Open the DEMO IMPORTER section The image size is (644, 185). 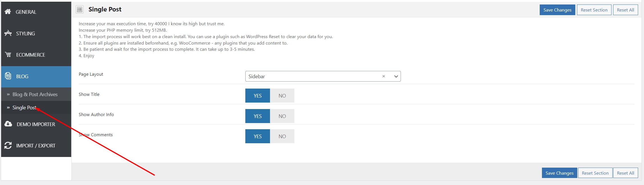coord(36,124)
